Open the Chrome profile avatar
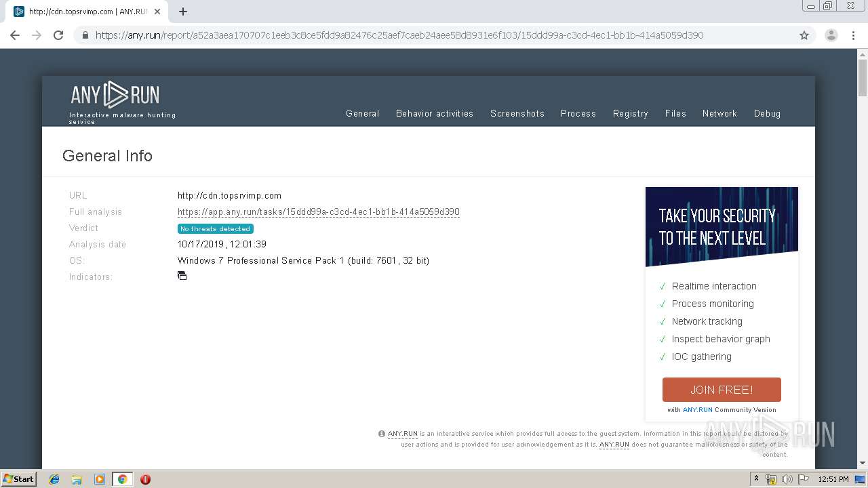The width and height of the screenshot is (868, 488). 831,35
